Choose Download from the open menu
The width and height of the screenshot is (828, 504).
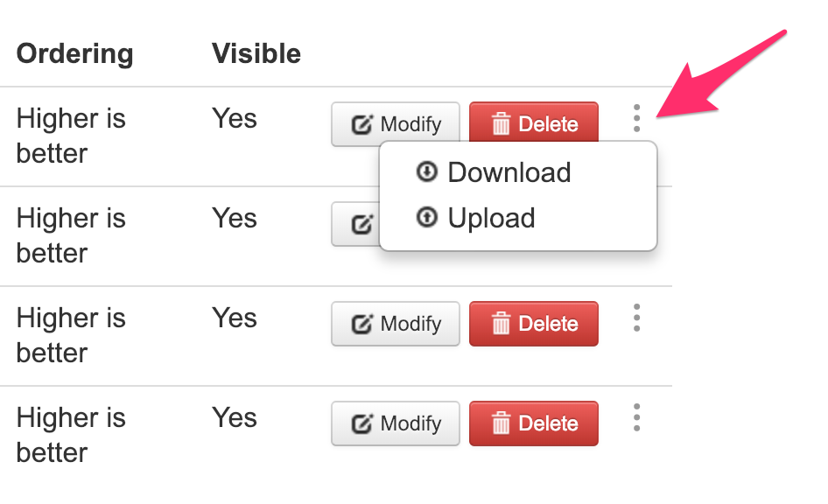(x=509, y=172)
